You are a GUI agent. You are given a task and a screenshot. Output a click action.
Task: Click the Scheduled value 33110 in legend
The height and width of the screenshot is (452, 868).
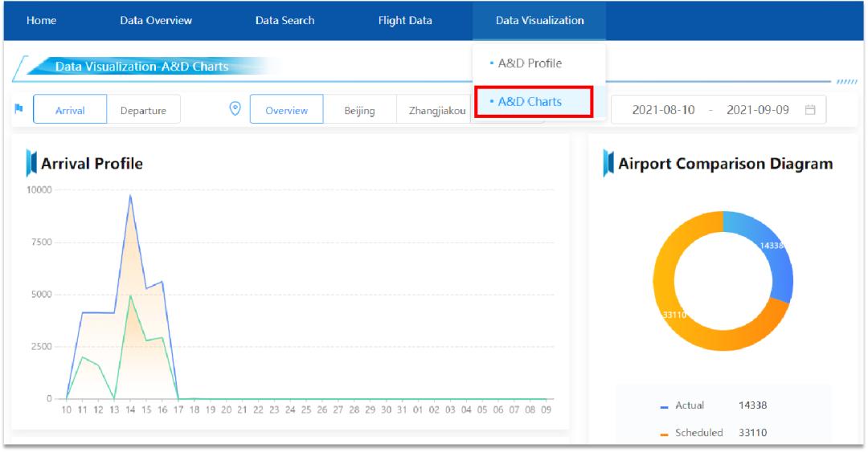click(753, 433)
